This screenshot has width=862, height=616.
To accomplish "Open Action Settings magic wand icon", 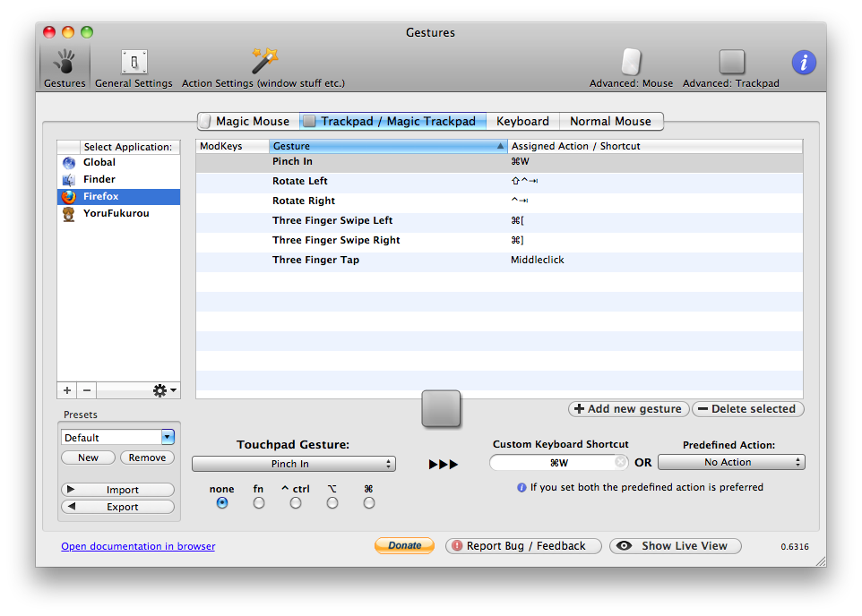I will tap(264, 61).
